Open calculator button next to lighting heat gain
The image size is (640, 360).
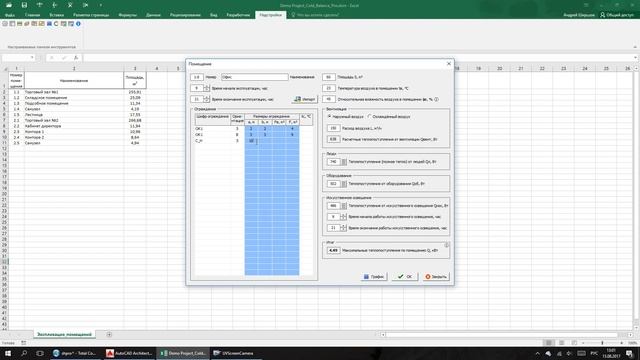tap(344, 206)
